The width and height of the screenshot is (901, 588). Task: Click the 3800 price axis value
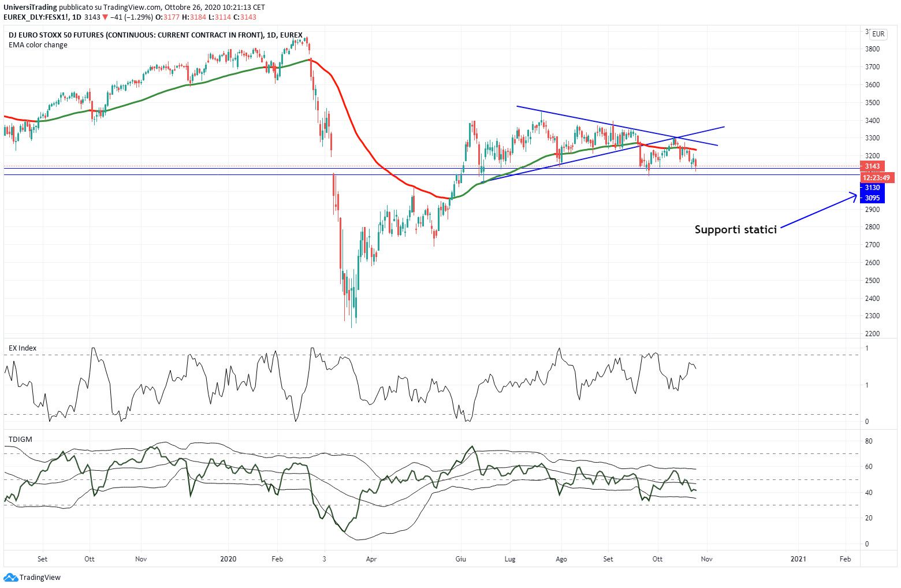tap(872, 49)
